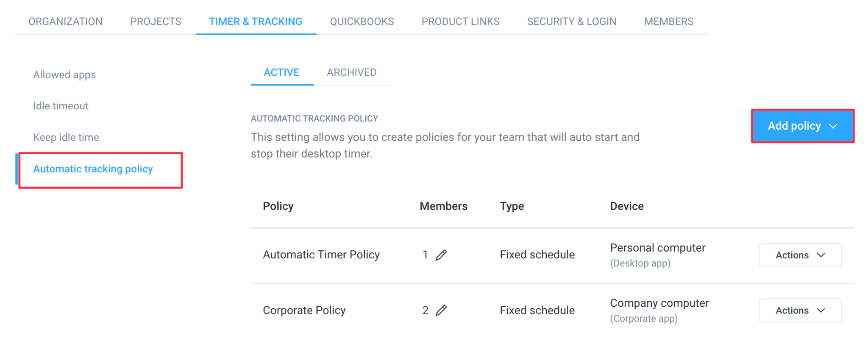868x344 pixels.
Task: Switch to the ARCHIVED tab
Action: pyautogui.click(x=351, y=72)
